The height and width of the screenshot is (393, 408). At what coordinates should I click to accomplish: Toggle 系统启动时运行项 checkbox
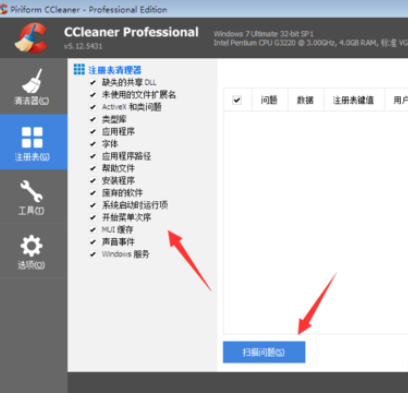click(x=93, y=205)
